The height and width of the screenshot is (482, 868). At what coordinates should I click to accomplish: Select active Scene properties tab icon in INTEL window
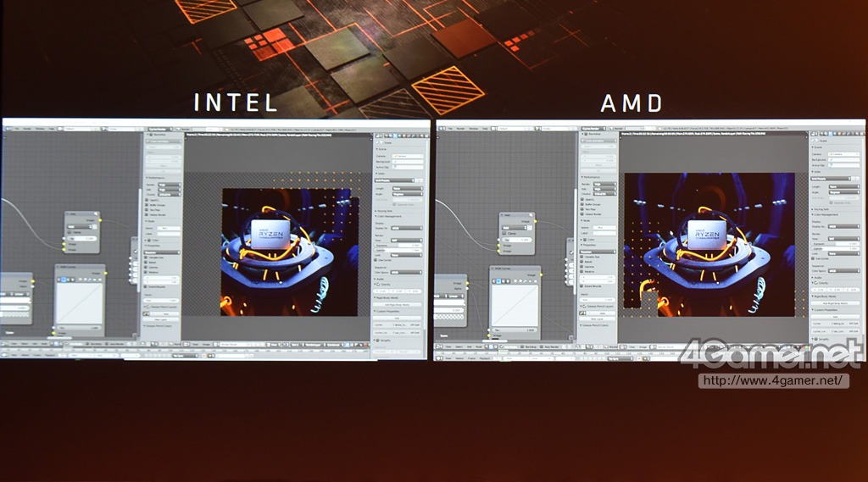[x=395, y=136]
